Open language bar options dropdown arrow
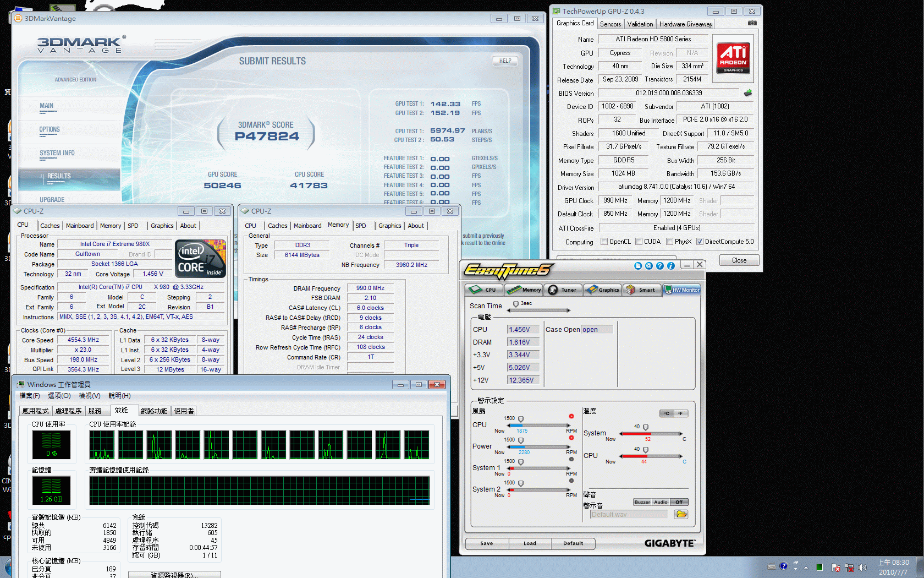This screenshot has height=578, width=924. click(795, 569)
